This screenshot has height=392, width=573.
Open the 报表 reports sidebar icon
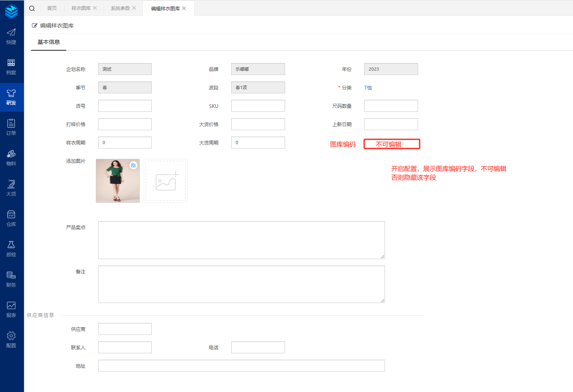coord(11,309)
